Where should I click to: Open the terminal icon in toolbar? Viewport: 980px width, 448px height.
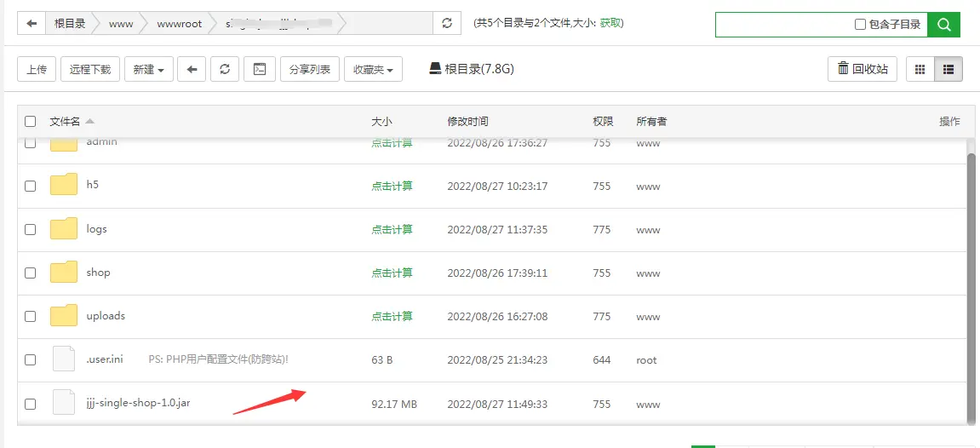tap(260, 69)
